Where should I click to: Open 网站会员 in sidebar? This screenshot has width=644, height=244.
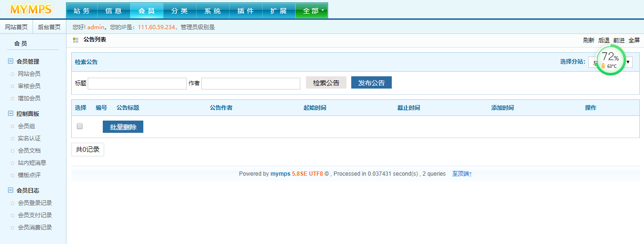click(29, 74)
